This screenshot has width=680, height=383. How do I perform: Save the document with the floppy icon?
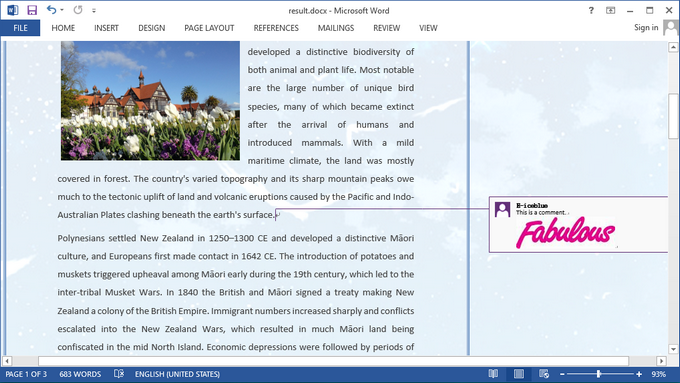(x=32, y=10)
